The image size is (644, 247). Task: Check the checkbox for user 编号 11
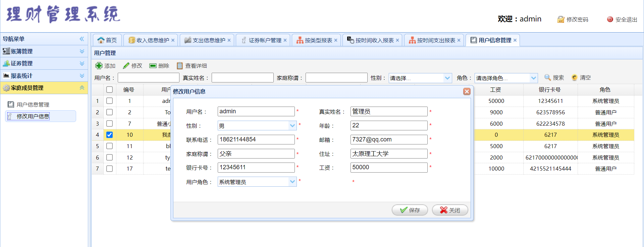coord(109,146)
